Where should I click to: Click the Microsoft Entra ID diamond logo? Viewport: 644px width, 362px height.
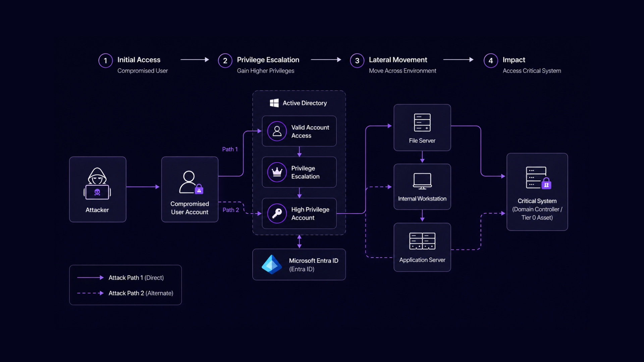tap(272, 264)
